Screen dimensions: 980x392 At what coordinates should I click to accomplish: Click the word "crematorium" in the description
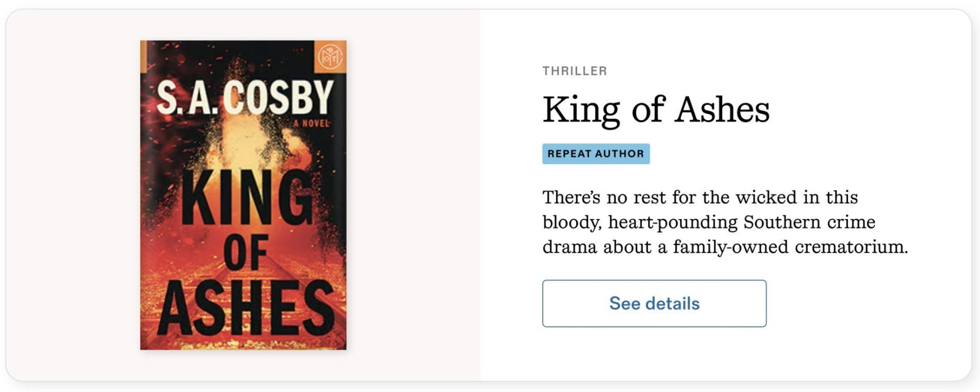(x=851, y=247)
